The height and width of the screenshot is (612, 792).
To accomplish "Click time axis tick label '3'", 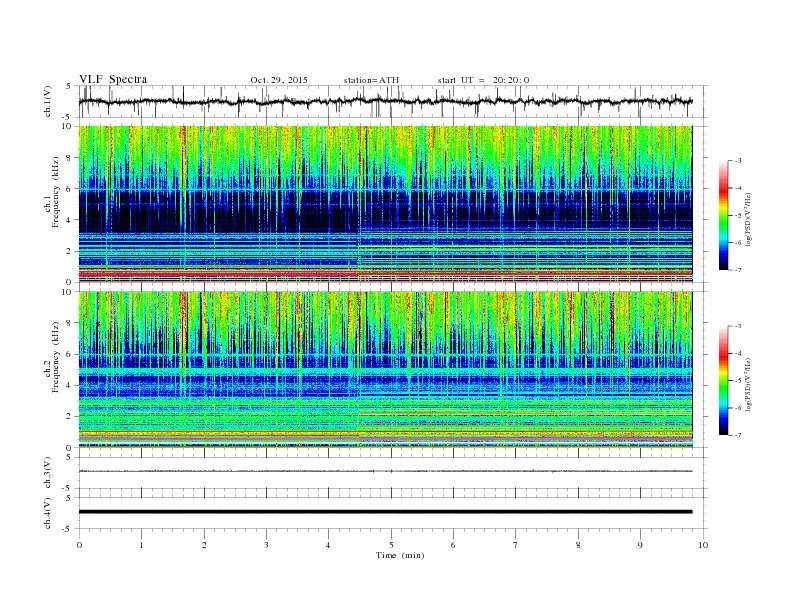I will pyautogui.click(x=266, y=545).
